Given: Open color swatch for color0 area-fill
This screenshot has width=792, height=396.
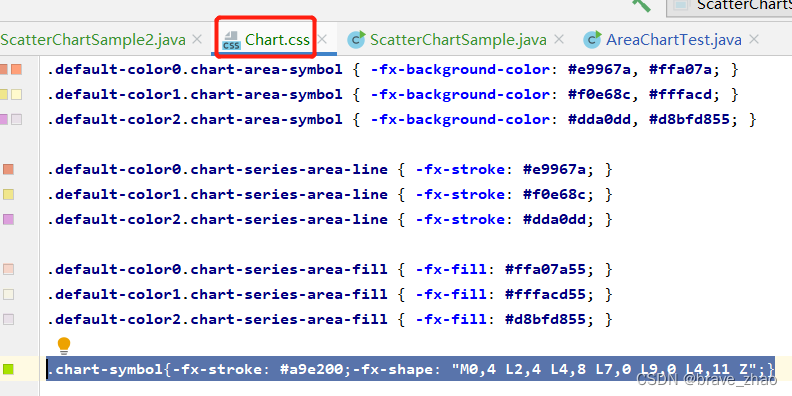Looking at the screenshot, I should coord(8,269).
